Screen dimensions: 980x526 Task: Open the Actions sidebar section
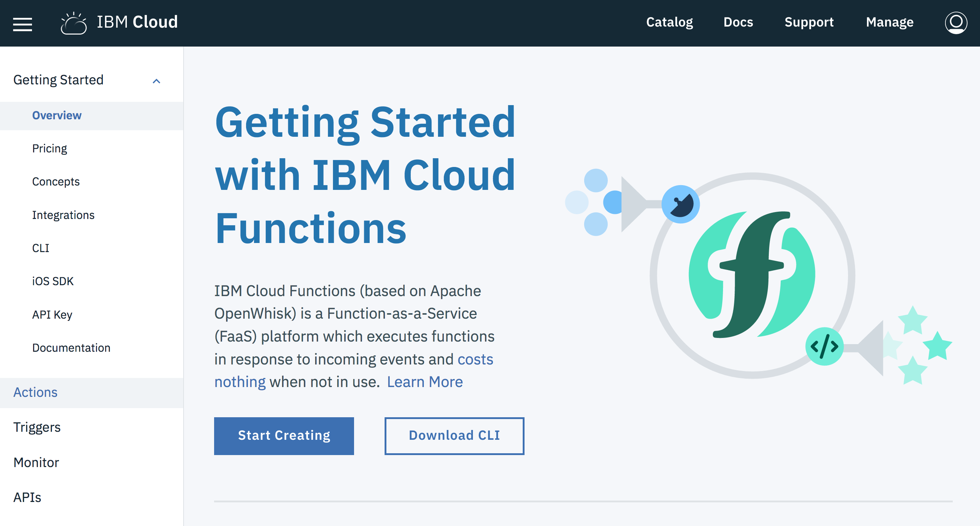click(x=35, y=392)
